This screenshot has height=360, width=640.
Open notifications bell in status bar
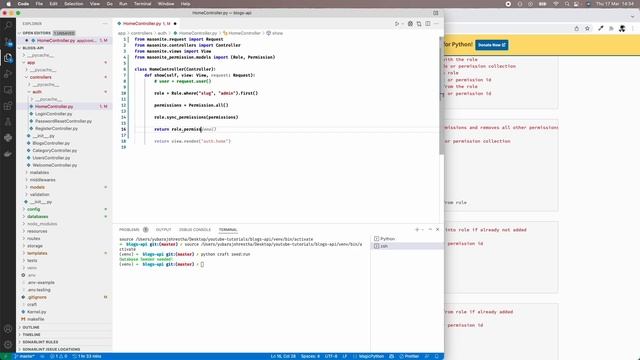coord(437,356)
